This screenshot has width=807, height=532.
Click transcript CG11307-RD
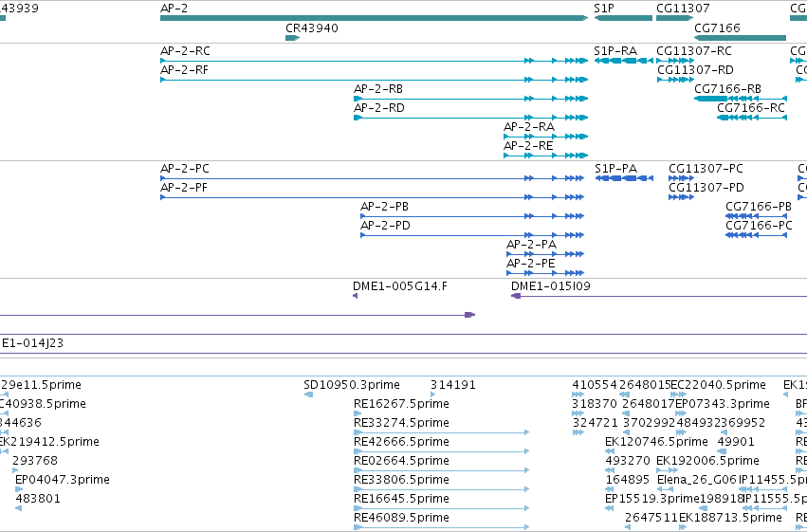pos(695,70)
